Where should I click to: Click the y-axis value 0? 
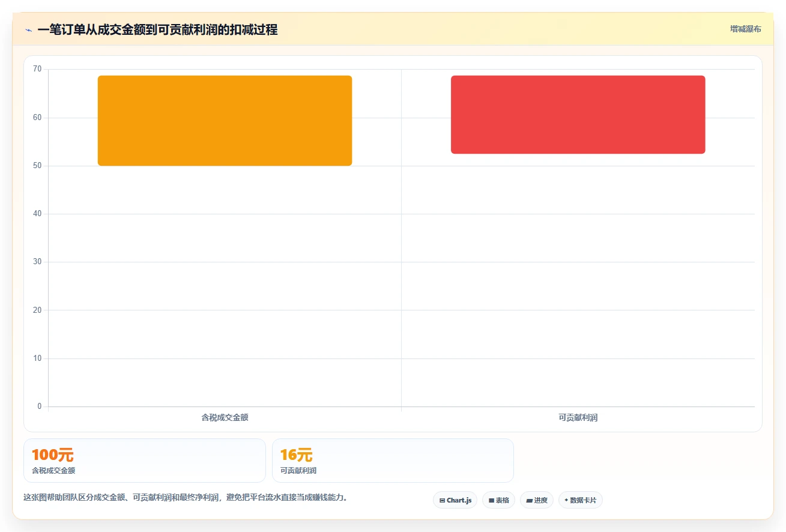pos(40,407)
